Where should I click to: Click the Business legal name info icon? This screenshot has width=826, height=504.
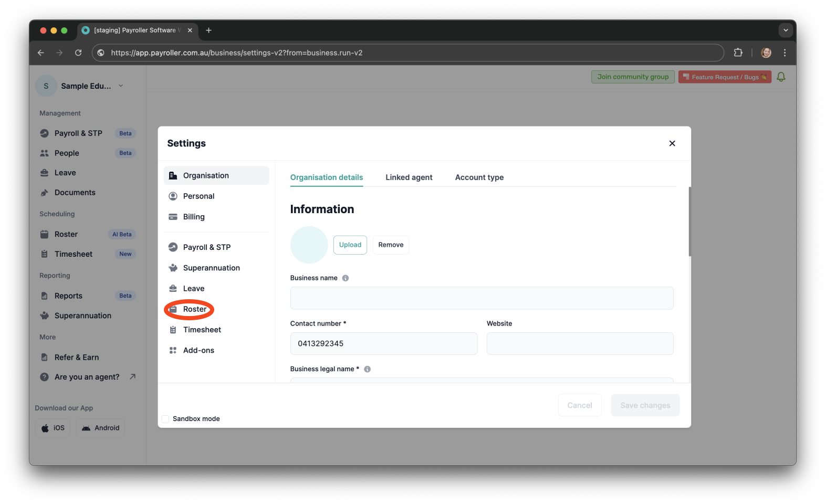(x=368, y=369)
